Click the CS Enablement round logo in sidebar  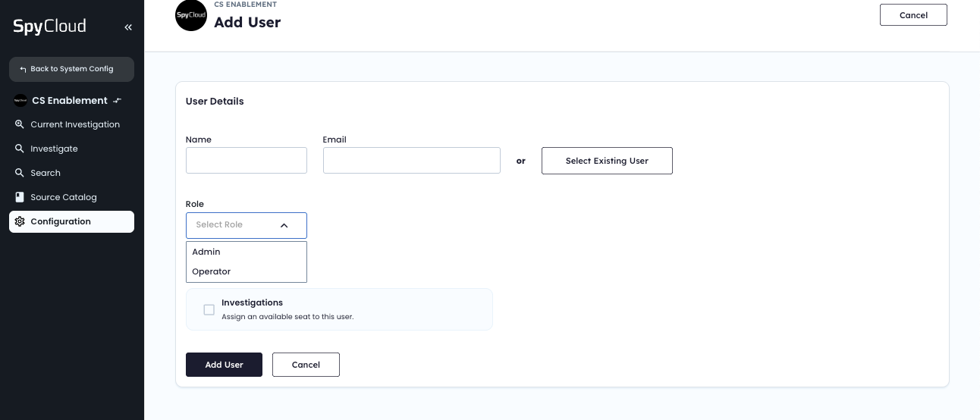pos(20,100)
